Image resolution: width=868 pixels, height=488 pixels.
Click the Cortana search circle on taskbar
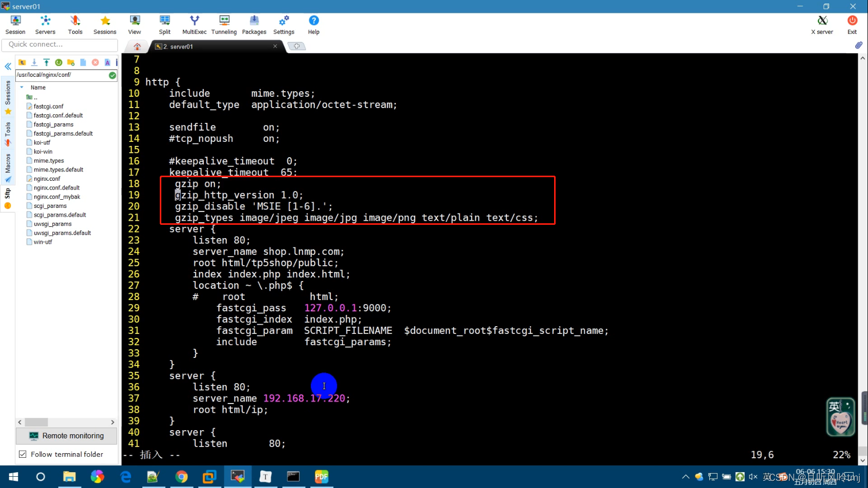40,477
